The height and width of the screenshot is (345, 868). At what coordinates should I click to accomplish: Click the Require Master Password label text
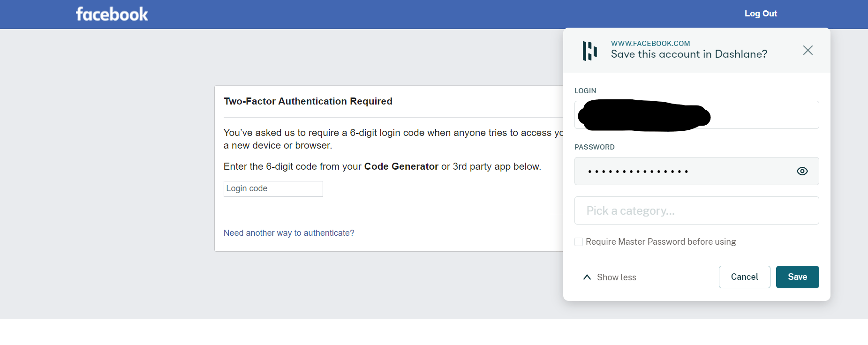(x=661, y=242)
